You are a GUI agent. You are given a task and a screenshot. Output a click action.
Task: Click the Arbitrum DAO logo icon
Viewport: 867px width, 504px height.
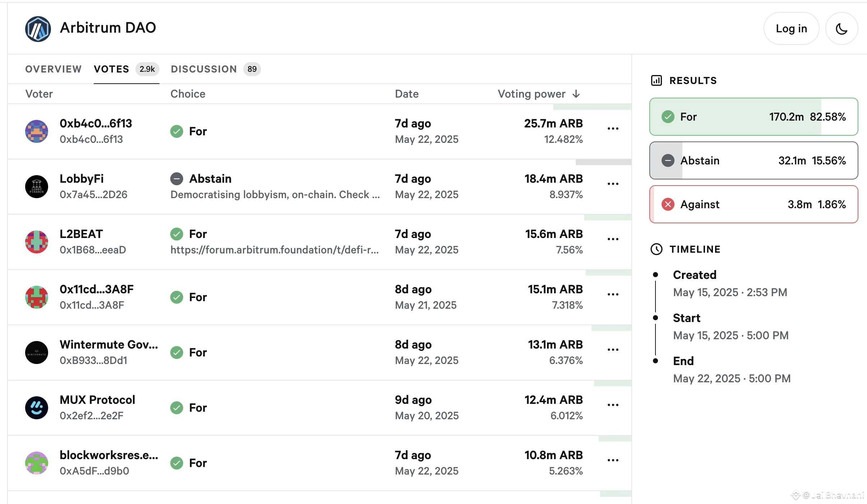coord(38,29)
